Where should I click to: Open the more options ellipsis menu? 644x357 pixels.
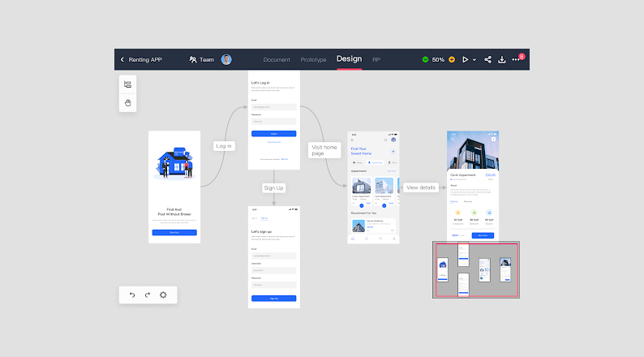pyautogui.click(x=515, y=60)
